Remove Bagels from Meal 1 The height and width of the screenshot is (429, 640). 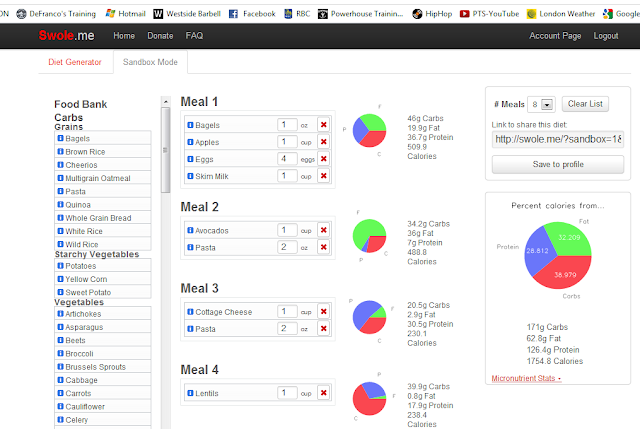point(324,124)
